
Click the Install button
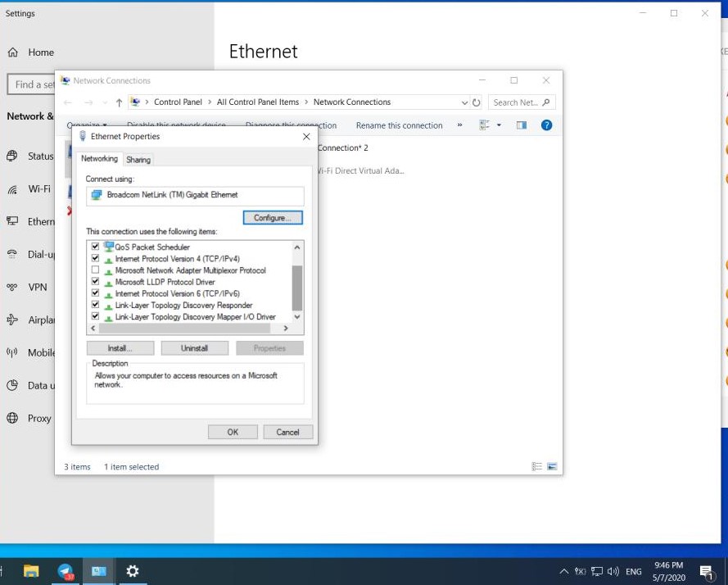120,348
